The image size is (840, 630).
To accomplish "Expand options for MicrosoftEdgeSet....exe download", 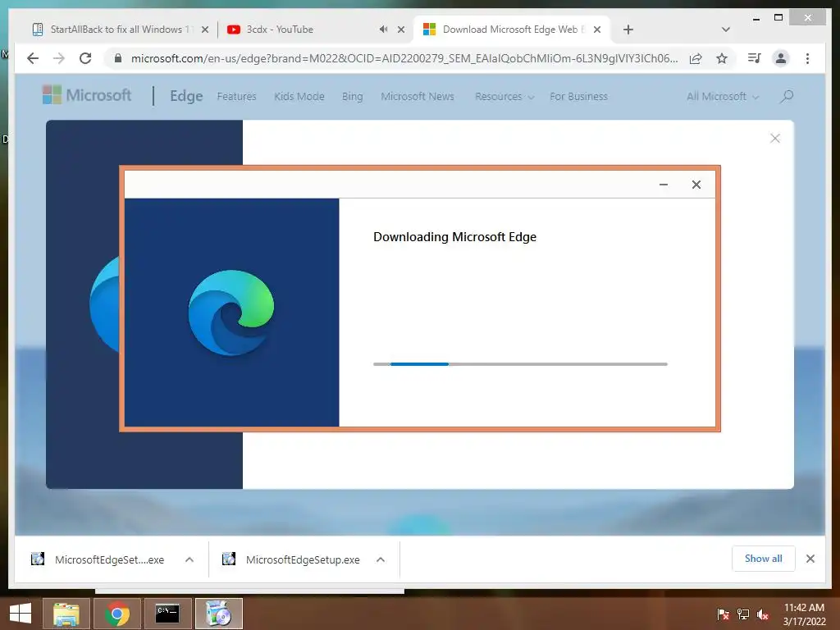I will click(x=189, y=559).
